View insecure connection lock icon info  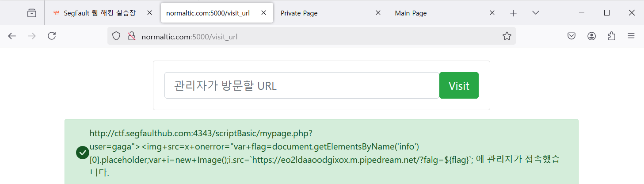(131, 36)
